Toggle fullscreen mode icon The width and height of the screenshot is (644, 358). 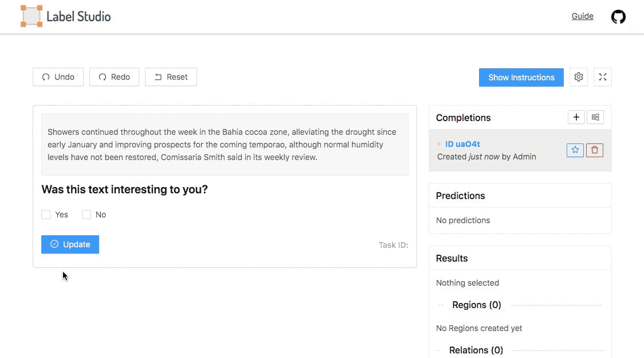[603, 77]
